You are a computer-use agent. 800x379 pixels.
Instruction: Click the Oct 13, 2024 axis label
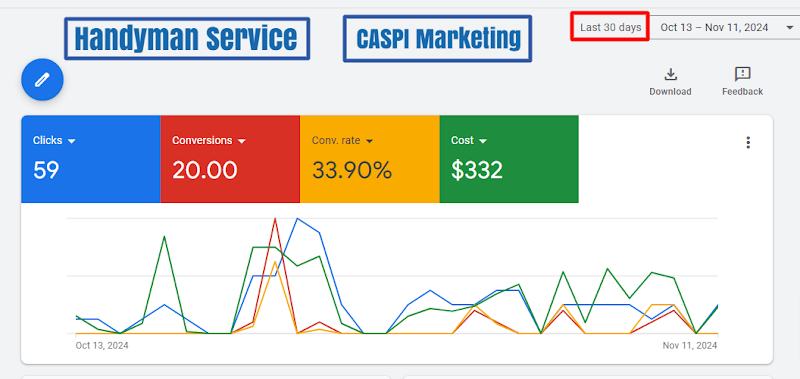pos(102,346)
